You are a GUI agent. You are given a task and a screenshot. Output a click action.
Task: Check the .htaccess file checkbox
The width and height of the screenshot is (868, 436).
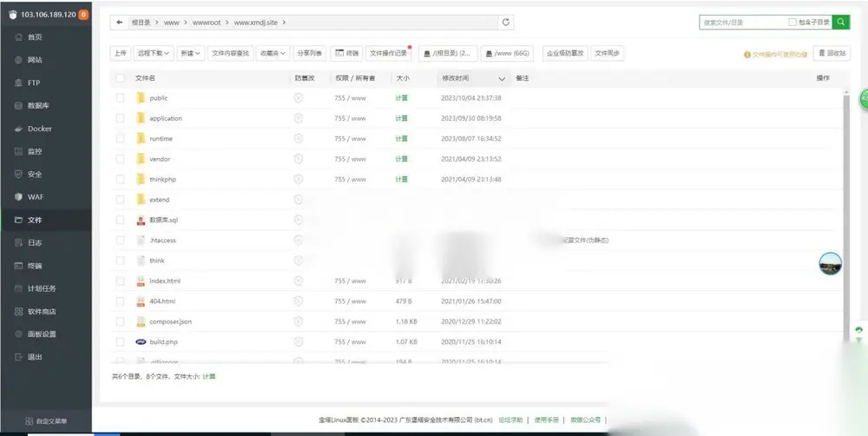(x=120, y=240)
